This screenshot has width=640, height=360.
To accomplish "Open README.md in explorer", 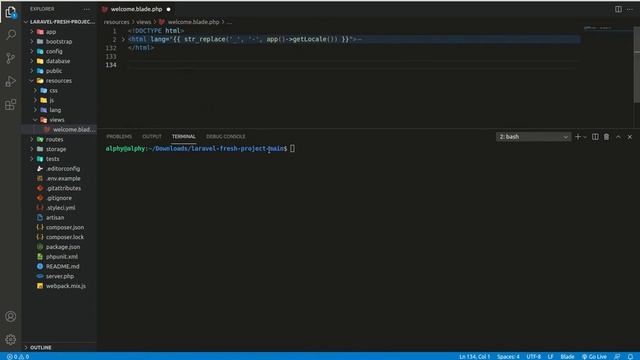I will (x=62, y=266).
